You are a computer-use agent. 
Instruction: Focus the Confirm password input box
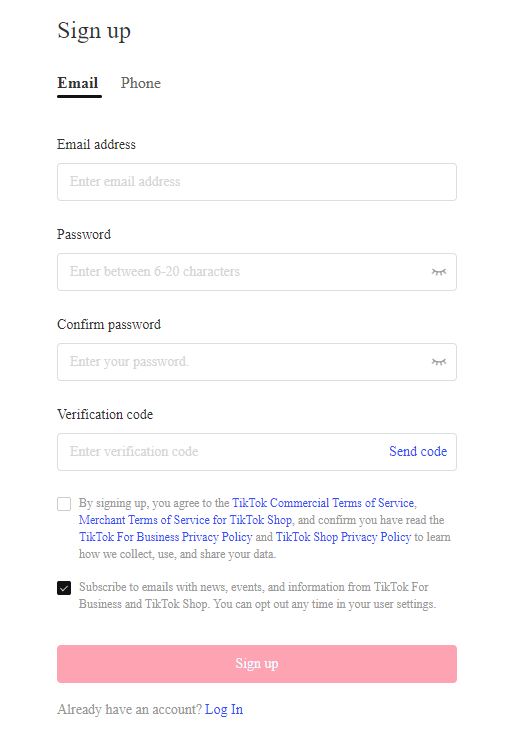(257, 362)
